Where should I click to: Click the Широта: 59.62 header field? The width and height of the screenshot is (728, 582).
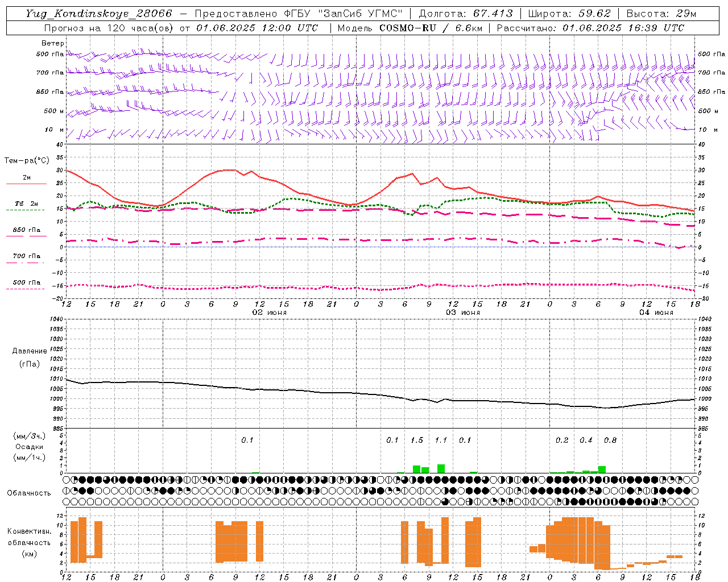(569, 14)
